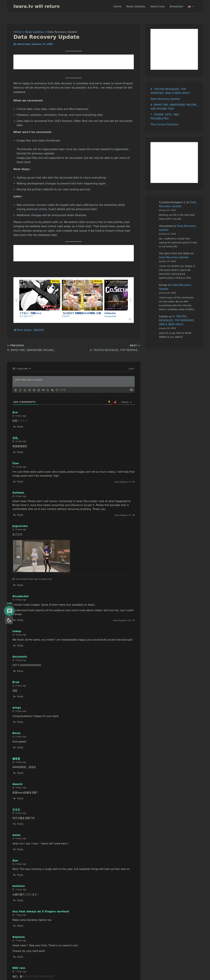Reply to wings's comment
The width and height of the screenshot is (210, 980).
(18, 722)
